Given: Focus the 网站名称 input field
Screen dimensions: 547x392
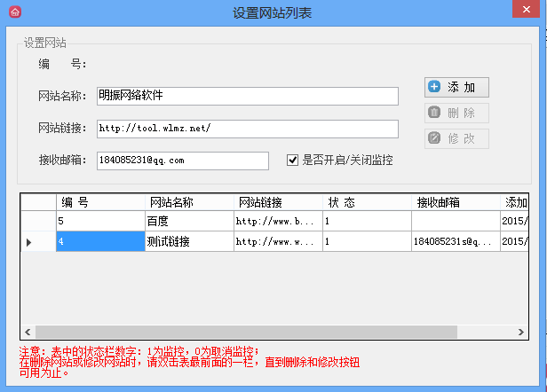Looking at the screenshot, I should click(248, 96).
